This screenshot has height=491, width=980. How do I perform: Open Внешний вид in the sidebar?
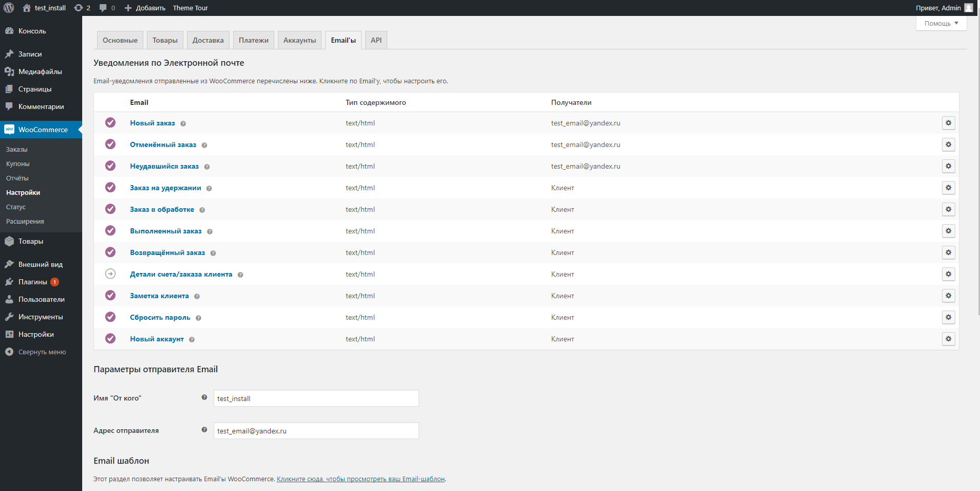point(41,264)
